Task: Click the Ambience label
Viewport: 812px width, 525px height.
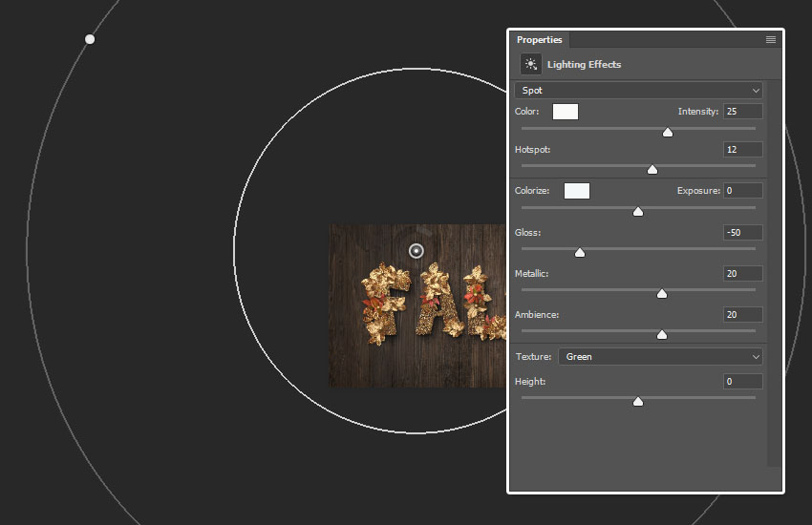Action: (537, 314)
